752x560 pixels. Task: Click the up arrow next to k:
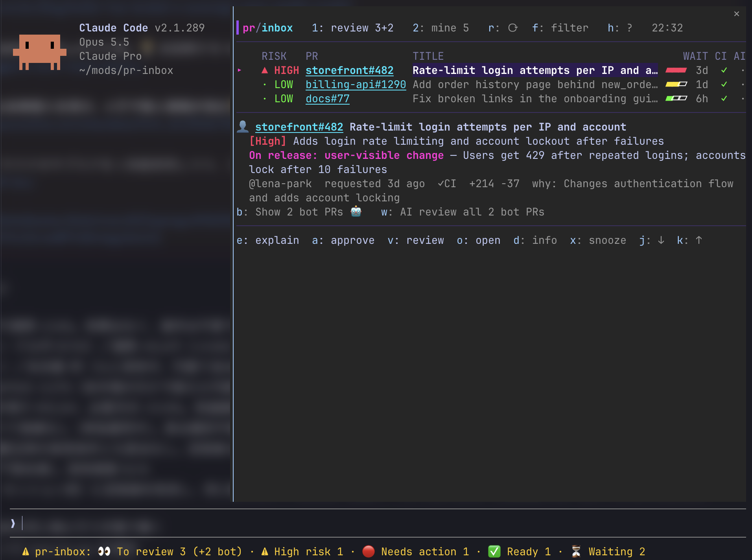pos(699,240)
